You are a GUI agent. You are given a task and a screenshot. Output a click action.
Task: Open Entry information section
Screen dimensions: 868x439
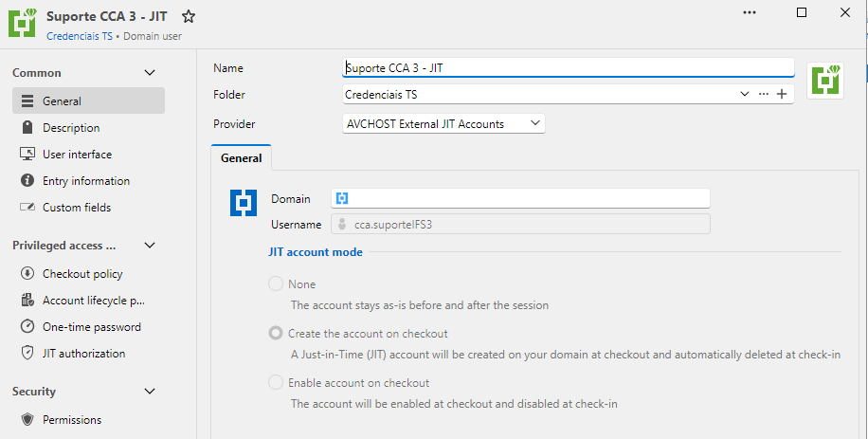point(88,181)
